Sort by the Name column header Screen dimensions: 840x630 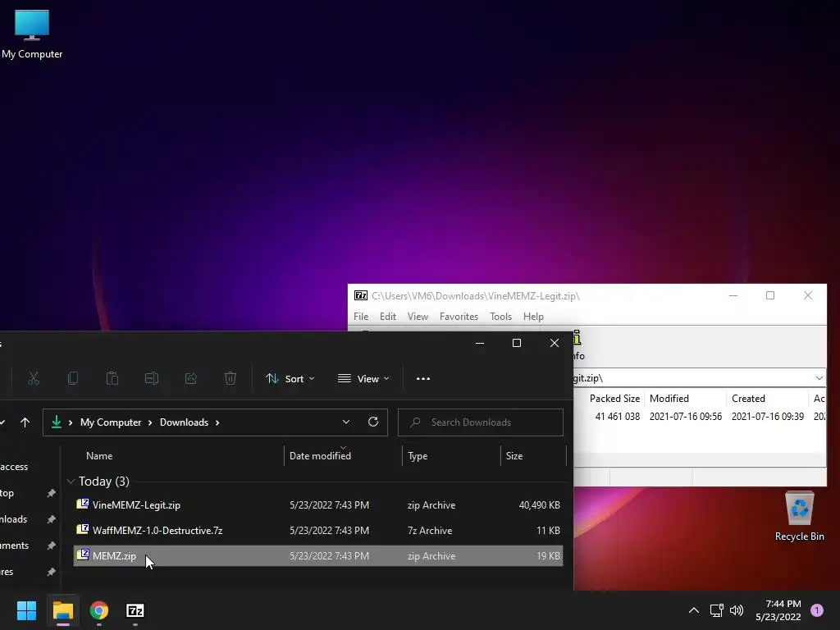99,456
